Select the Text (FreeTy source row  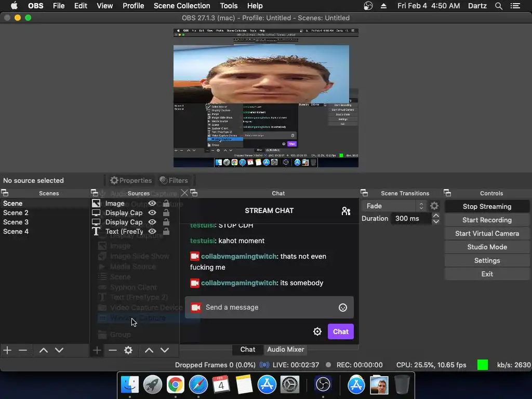pos(135,231)
